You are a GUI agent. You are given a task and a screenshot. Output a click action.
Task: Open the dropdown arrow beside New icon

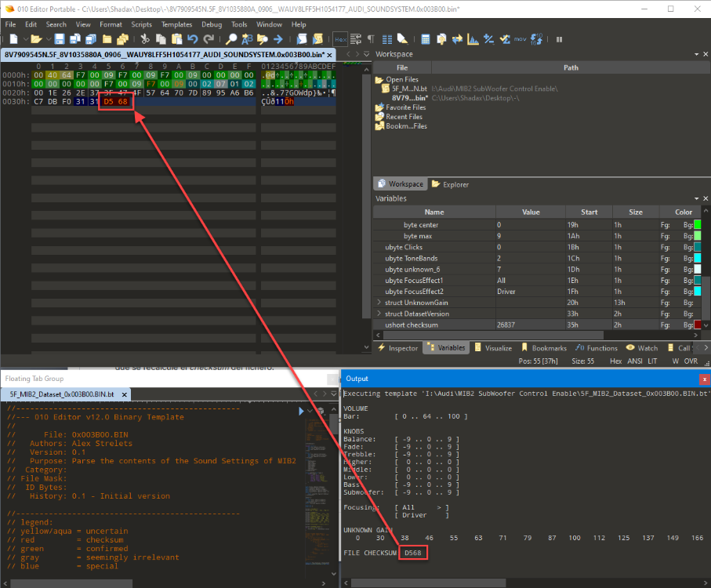[x=26, y=39]
